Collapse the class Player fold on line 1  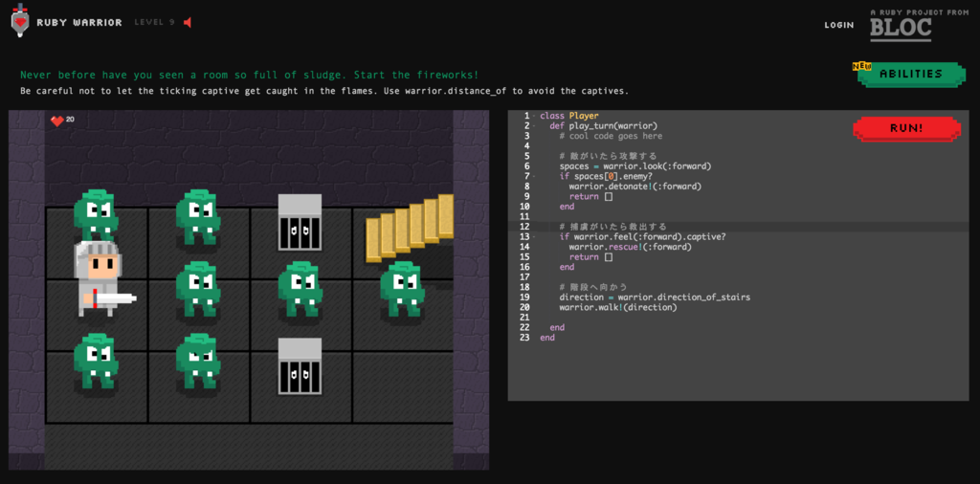(533, 116)
